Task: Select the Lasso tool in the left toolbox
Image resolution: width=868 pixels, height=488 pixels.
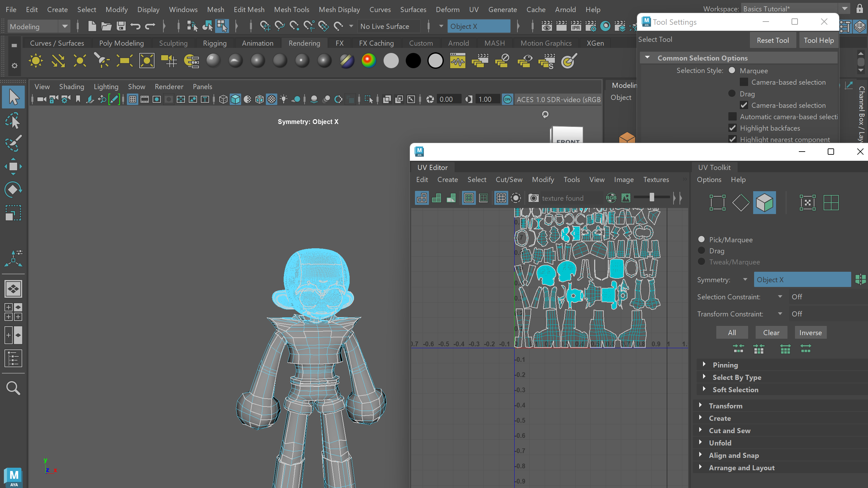Action: (13, 121)
